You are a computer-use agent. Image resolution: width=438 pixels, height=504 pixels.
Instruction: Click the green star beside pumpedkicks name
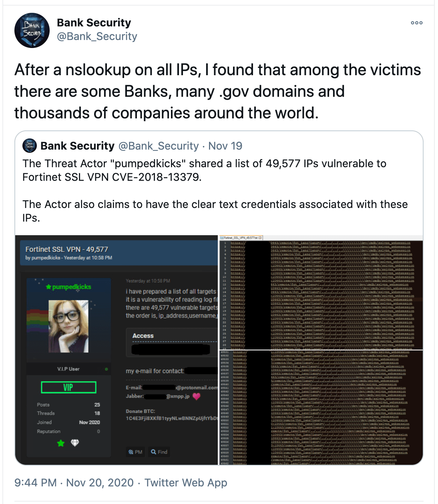coord(48,287)
